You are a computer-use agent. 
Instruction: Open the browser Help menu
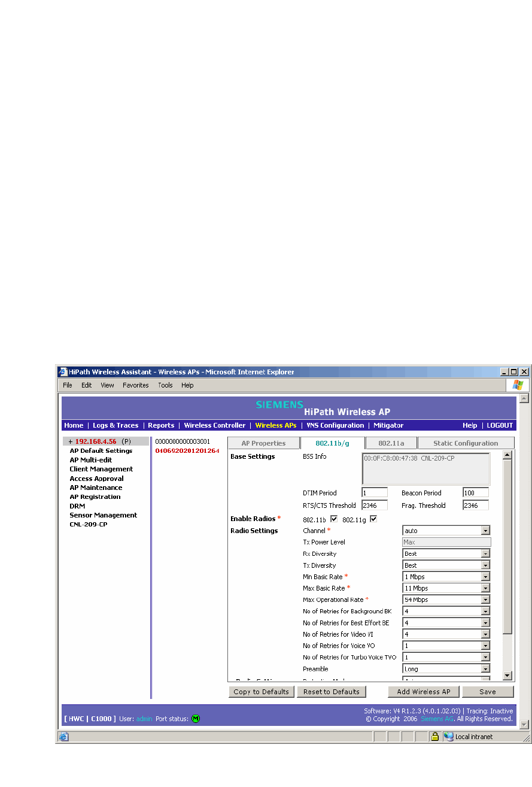[187, 385]
